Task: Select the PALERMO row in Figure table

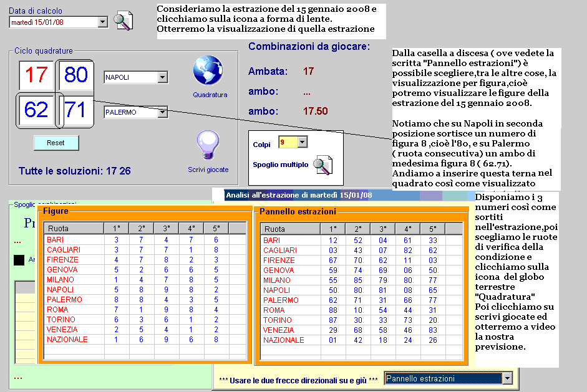Action: point(145,300)
